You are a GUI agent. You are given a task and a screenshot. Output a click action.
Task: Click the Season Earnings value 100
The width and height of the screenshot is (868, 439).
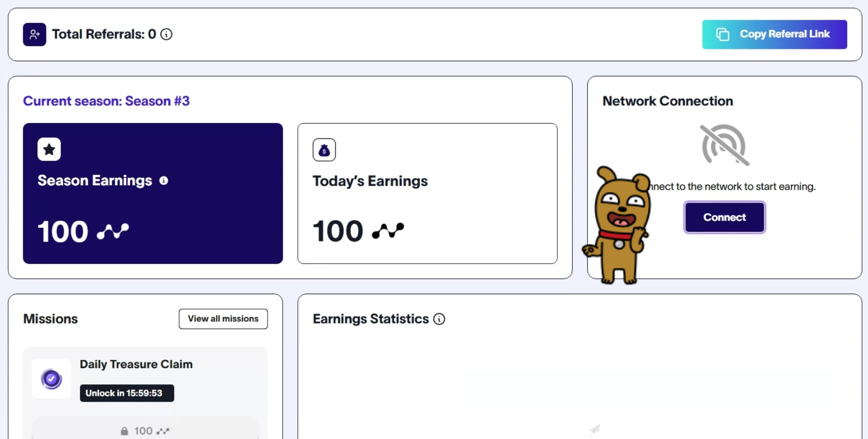pyautogui.click(x=63, y=232)
